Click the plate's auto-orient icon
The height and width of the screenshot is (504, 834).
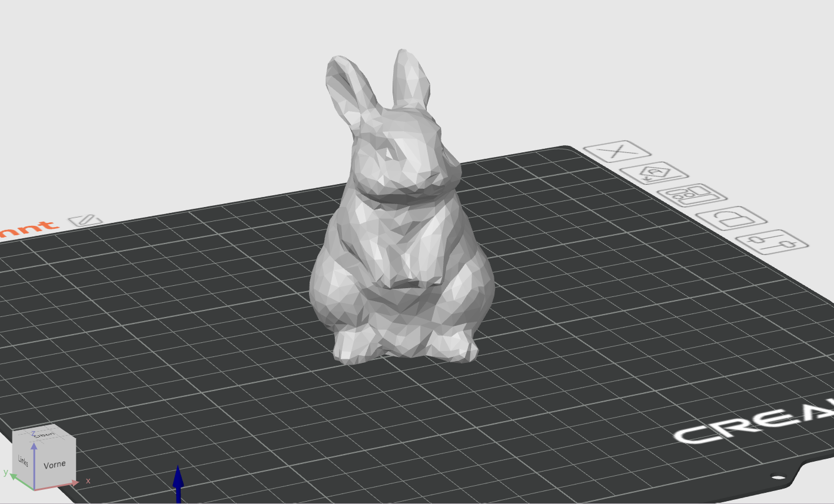click(x=654, y=173)
